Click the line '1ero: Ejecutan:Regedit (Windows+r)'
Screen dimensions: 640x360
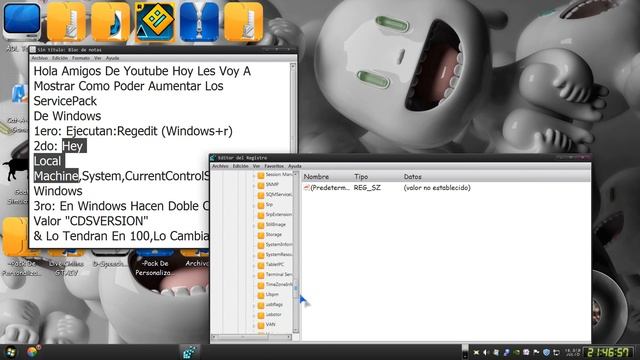(x=133, y=131)
